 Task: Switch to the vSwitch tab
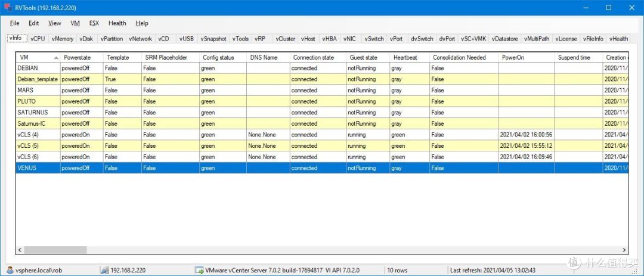click(374, 39)
